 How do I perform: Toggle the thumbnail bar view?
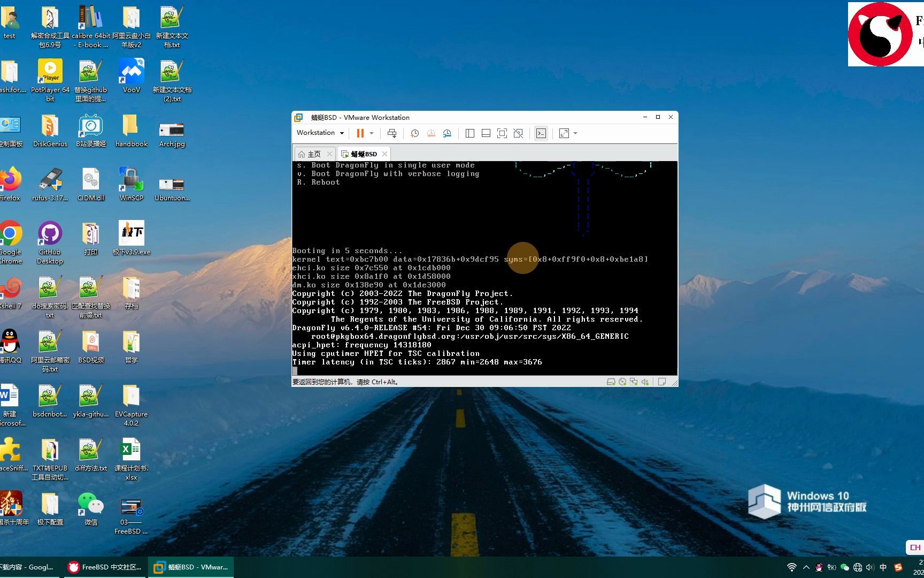486,133
